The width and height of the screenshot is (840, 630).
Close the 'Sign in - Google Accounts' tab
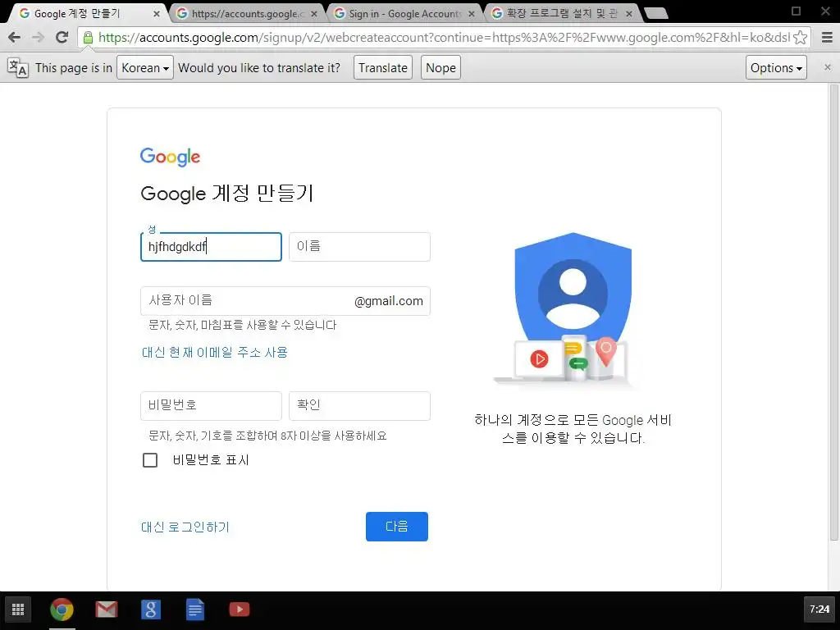(472, 14)
